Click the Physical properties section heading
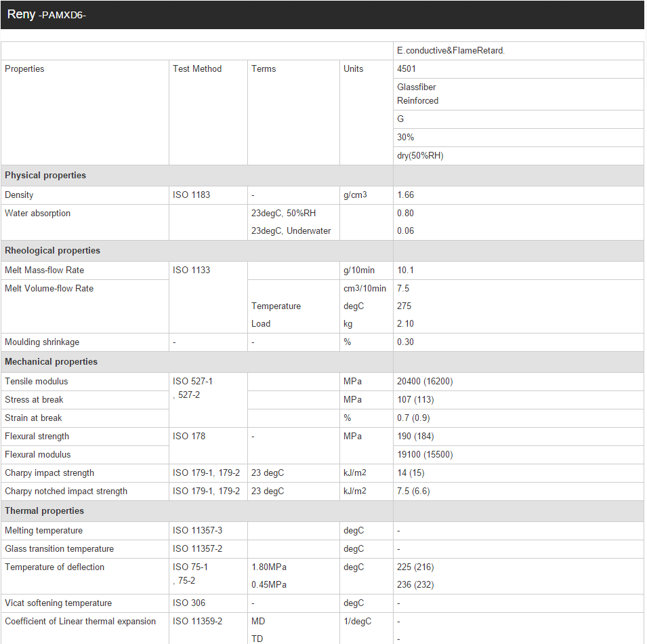Screen dimensions: 647x644 (x=45, y=175)
